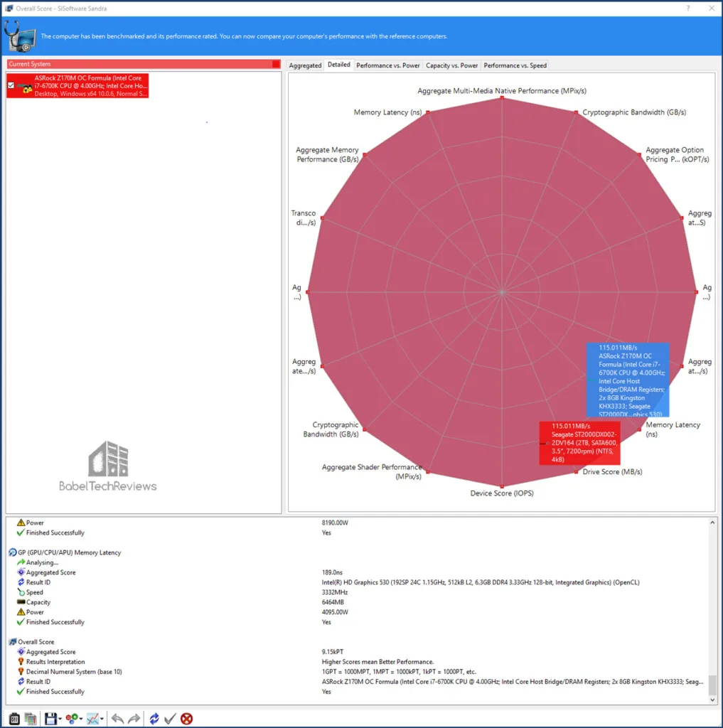The image size is (723, 728).
Task: Click the red cancel X icon
Action: point(186,718)
